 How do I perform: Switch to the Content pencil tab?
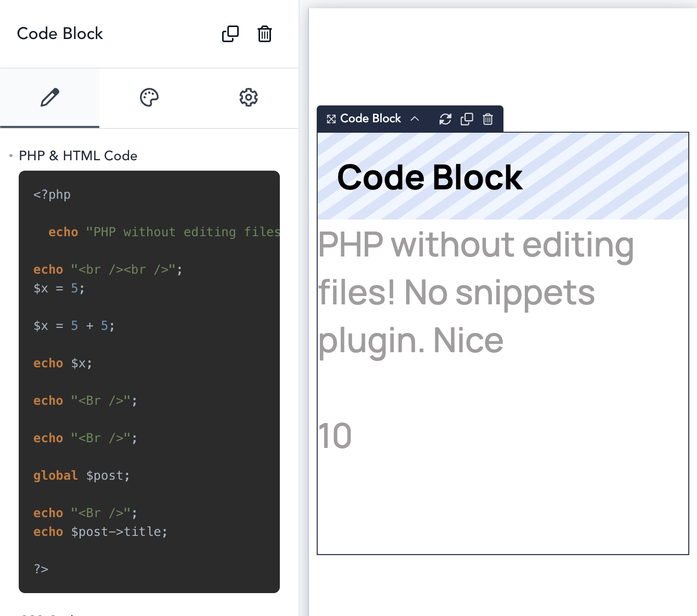click(x=50, y=97)
